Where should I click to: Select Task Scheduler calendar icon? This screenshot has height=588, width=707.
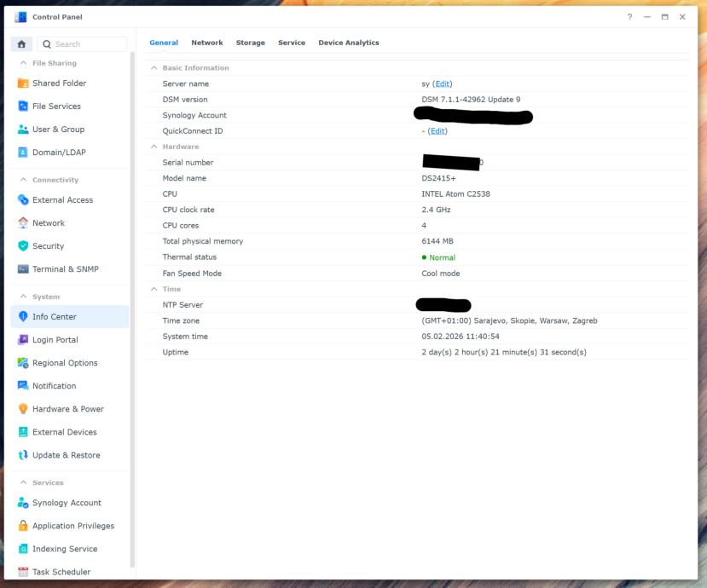(23, 572)
